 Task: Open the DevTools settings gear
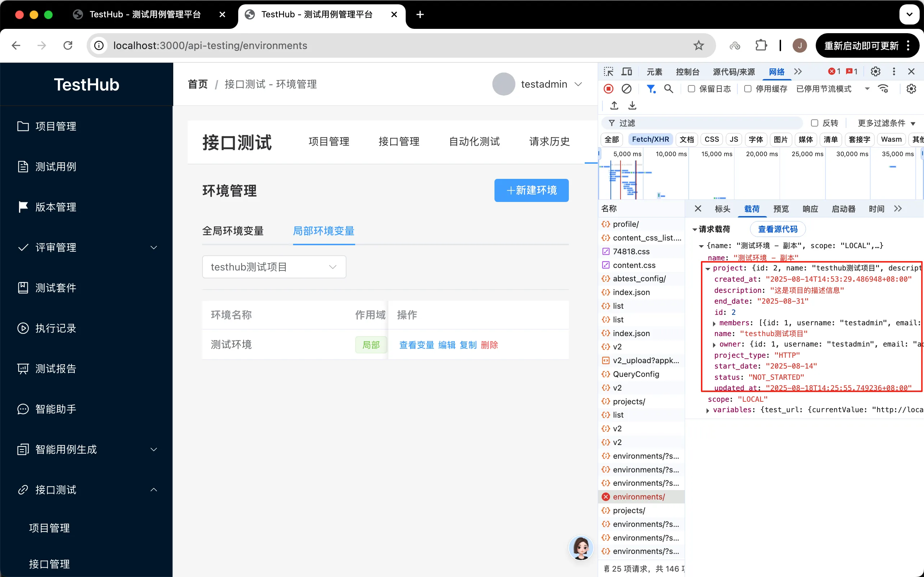tap(875, 72)
